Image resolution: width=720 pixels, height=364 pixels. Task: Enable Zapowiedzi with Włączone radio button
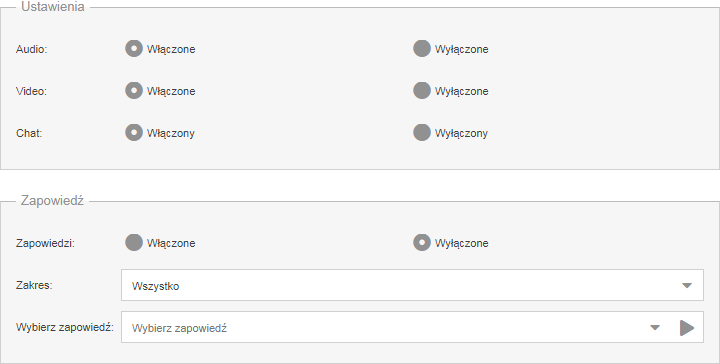tap(134, 242)
